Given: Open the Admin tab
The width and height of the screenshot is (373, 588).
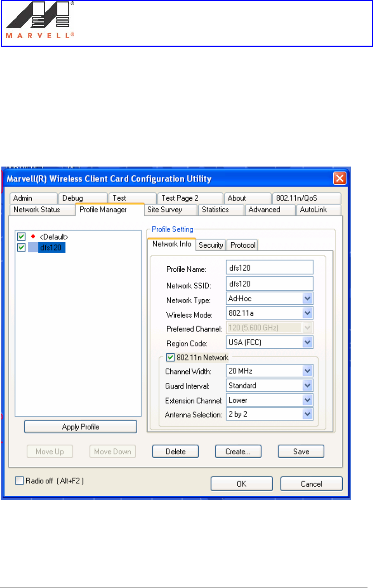Looking at the screenshot, I should 33,198.
